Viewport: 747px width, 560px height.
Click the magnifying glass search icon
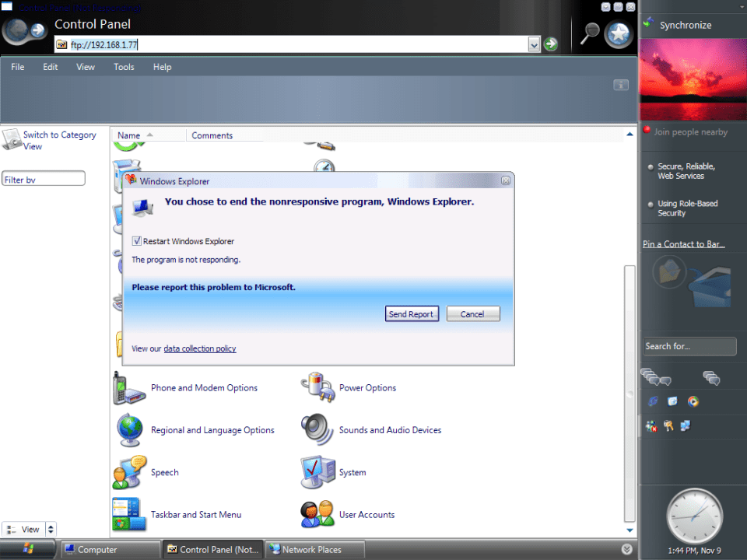591,33
